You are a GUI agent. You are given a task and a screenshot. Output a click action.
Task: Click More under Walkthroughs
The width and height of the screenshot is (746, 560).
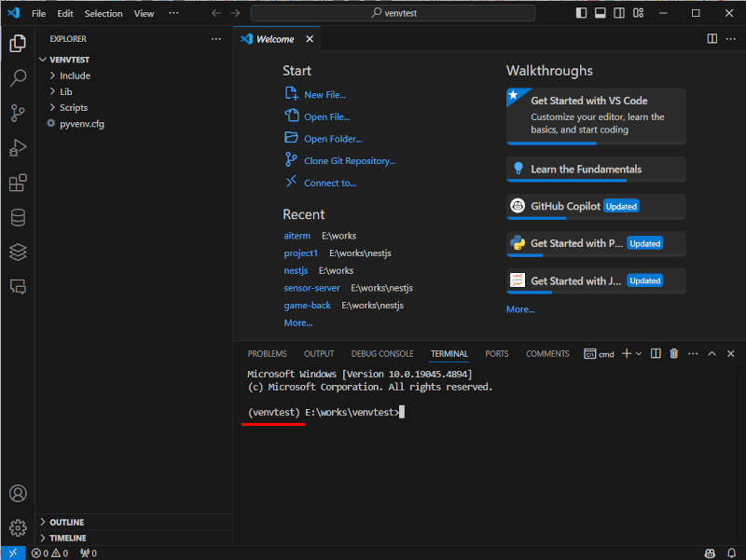pos(520,309)
